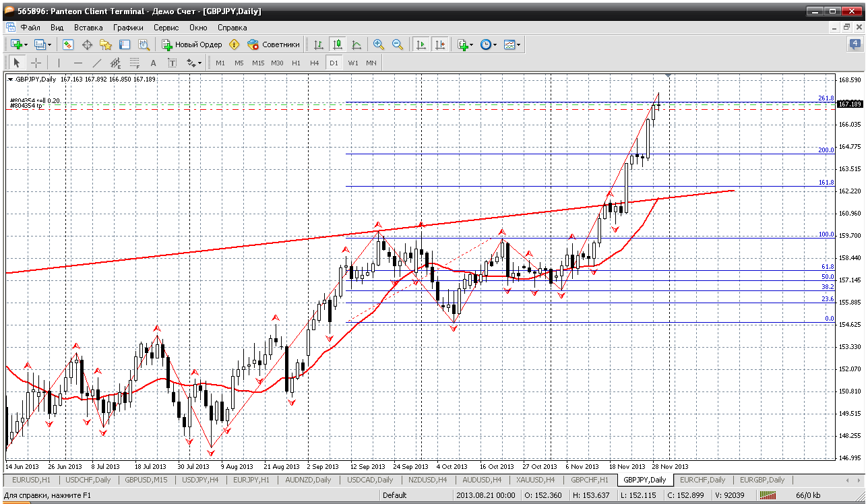Open the Indicators list button
The height and width of the screenshot is (504, 868).
[x=462, y=44]
